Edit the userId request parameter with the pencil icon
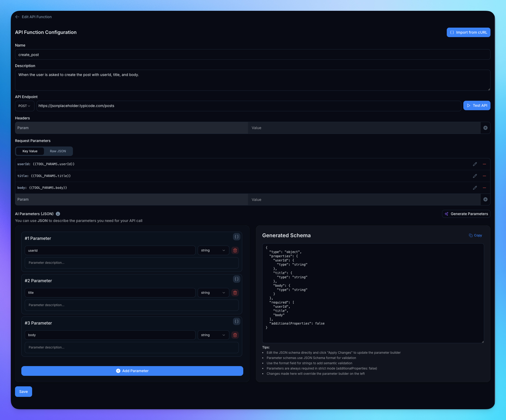506x420 pixels. point(475,164)
